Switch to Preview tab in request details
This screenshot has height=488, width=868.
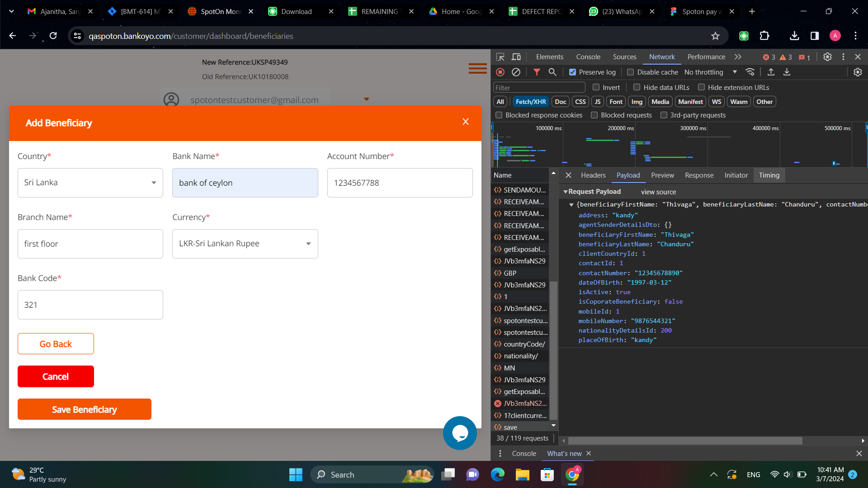click(x=662, y=175)
